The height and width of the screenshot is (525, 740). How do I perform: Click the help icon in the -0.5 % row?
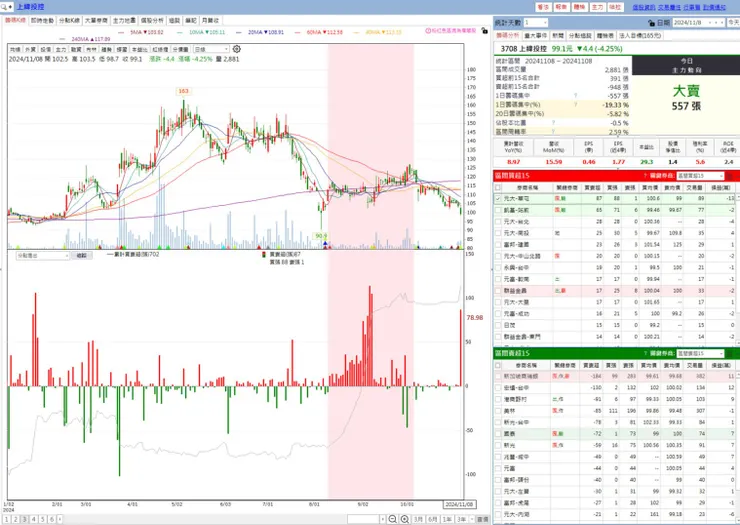(x=553, y=123)
